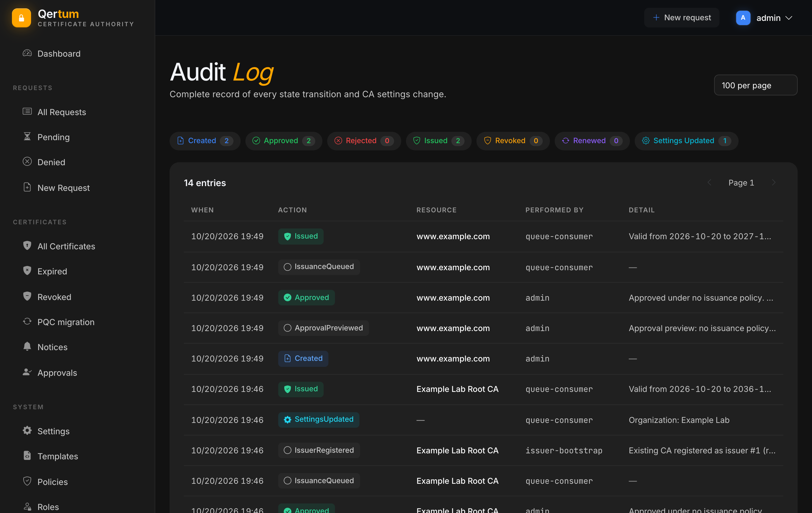The image size is (812, 513).
Task: Go to the previous page arrow
Action: click(709, 183)
